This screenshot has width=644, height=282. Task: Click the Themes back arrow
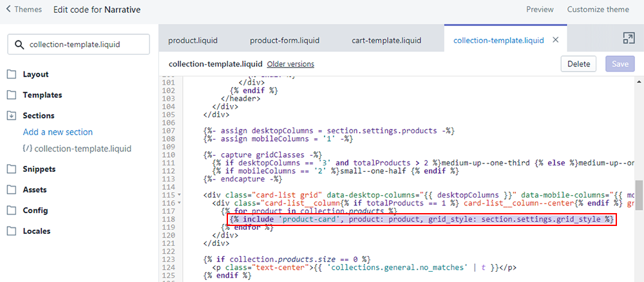pos(8,10)
